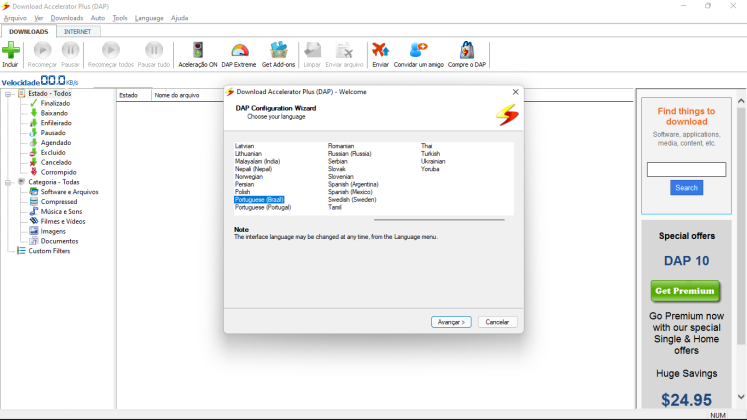This screenshot has width=747, height=420.
Task: Click the ad panel scroll down arrow
Action: coord(741,397)
